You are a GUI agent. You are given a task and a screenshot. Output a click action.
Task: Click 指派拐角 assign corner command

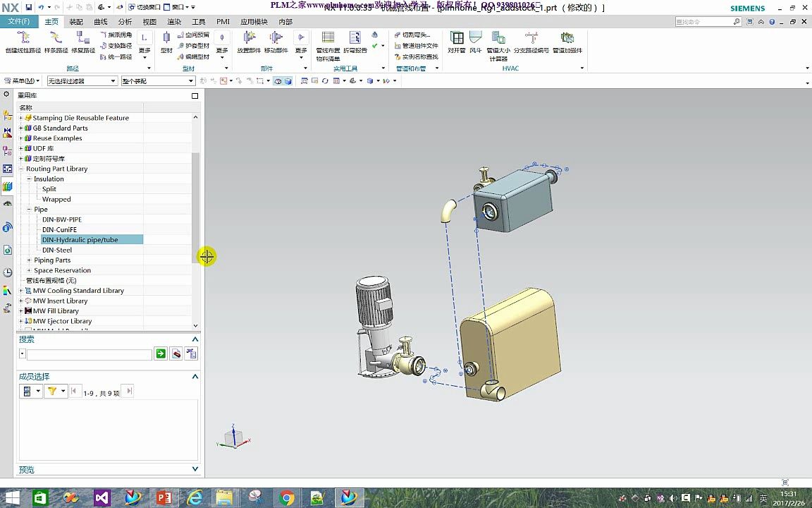(116, 35)
